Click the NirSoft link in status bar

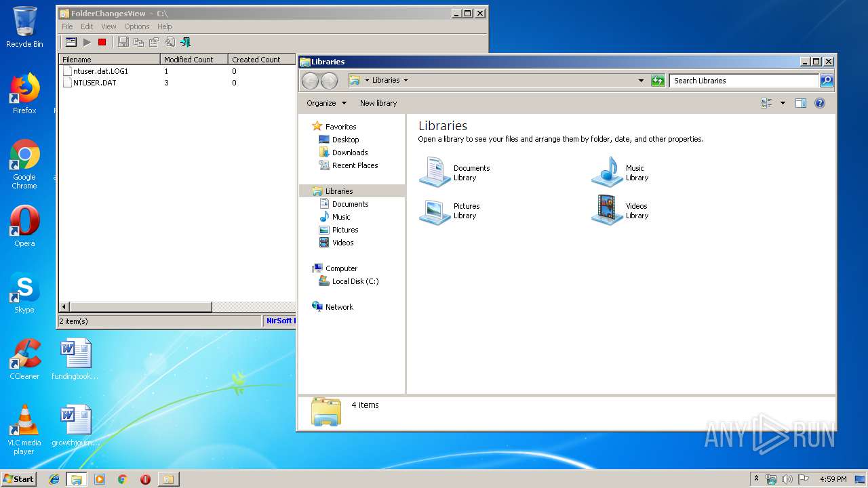click(281, 321)
